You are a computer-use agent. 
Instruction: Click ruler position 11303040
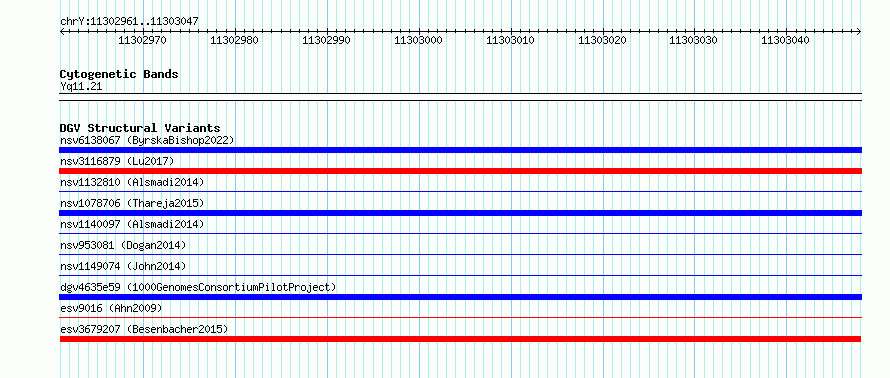(786, 40)
